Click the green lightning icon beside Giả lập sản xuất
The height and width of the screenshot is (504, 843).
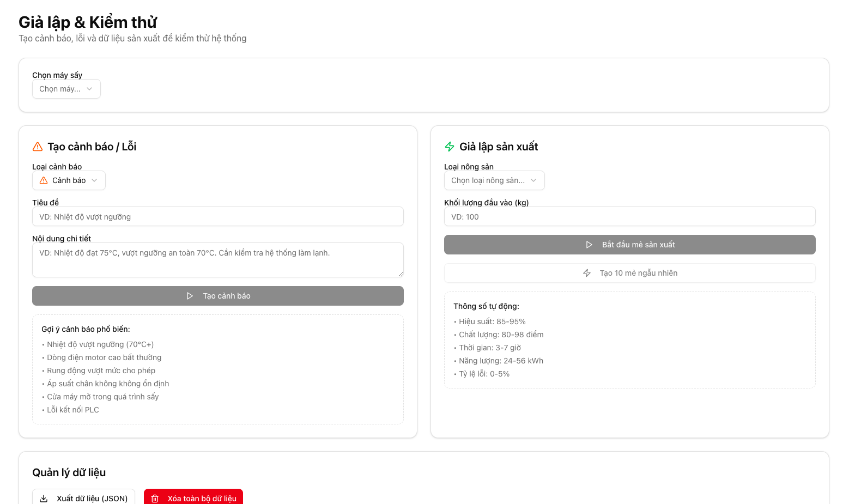click(450, 147)
